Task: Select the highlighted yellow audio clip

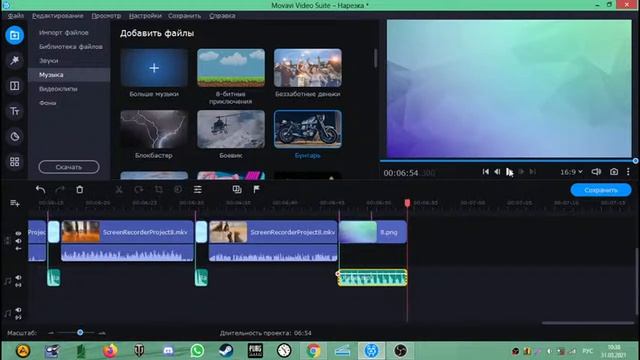Action: pyautogui.click(x=372, y=278)
